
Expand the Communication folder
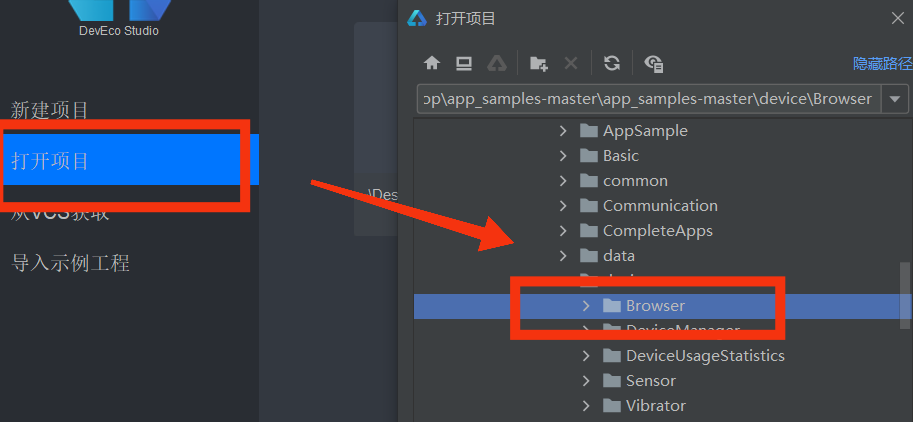point(562,206)
